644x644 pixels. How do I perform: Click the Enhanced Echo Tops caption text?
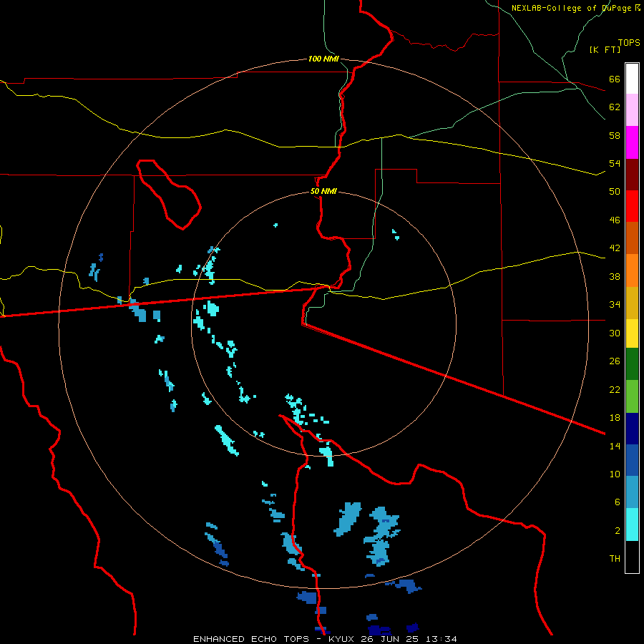(x=250, y=639)
